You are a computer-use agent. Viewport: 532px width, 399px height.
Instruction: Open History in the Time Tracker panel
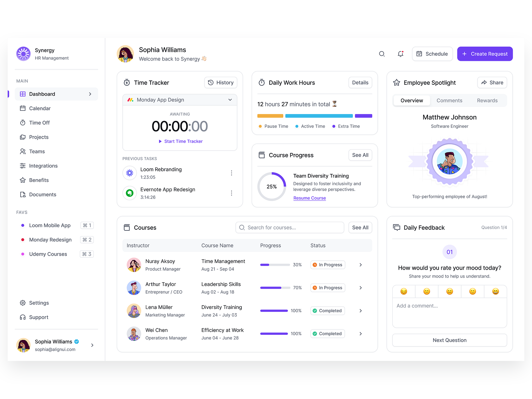click(220, 82)
